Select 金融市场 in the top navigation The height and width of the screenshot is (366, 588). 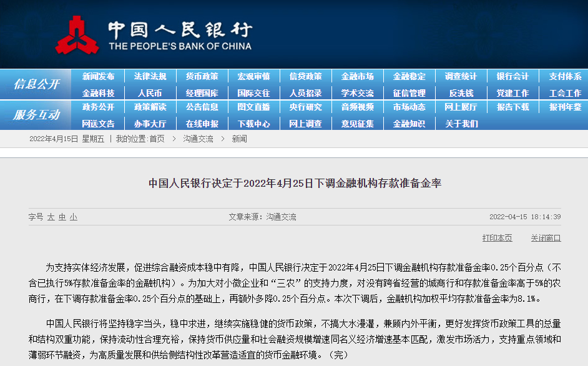[357, 77]
